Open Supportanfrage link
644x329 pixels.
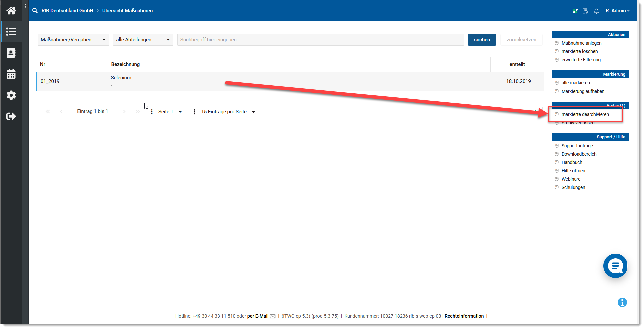[577, 146]
